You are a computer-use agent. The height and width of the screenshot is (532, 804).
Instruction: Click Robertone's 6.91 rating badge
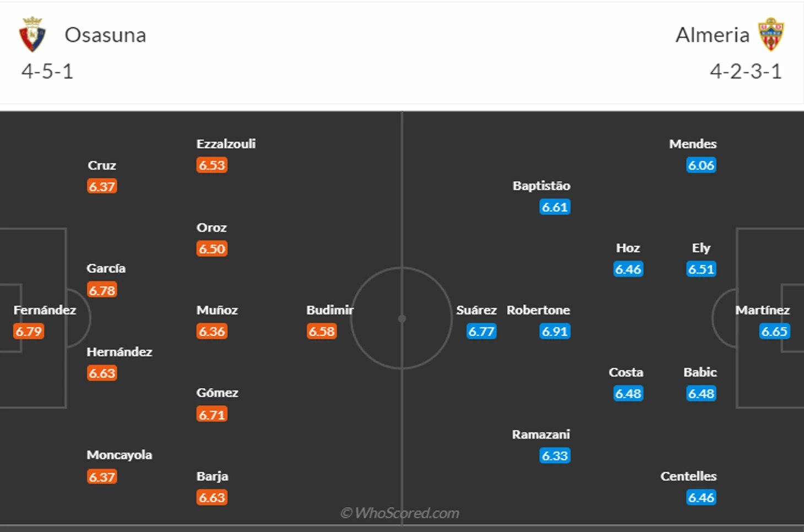click(x=555, y=332)
